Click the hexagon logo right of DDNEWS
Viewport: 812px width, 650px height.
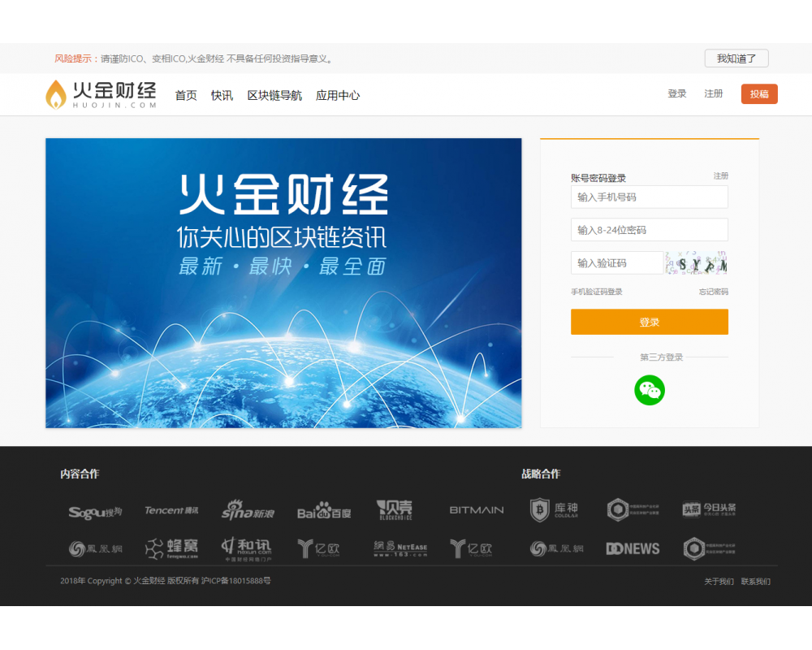tap(709, 548)
